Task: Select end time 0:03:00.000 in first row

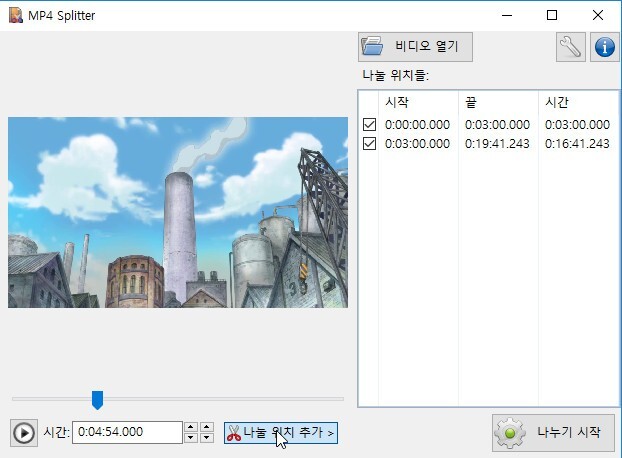Action: (497, 125)
